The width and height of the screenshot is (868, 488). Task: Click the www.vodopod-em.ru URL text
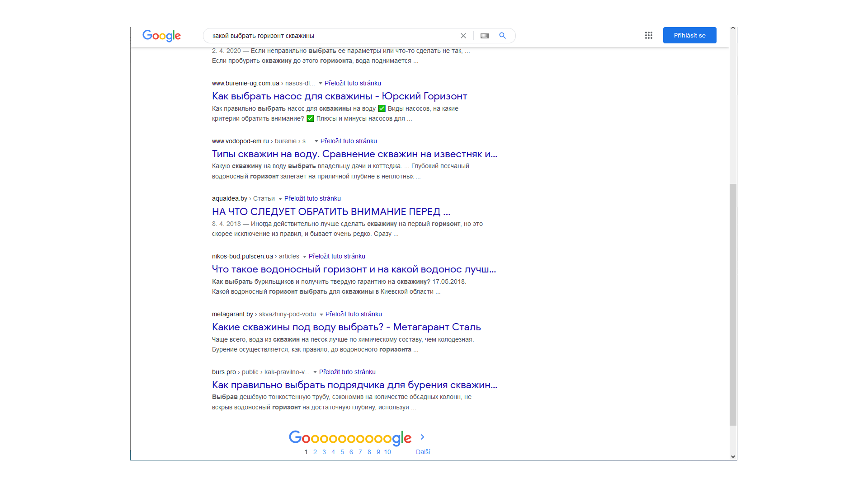(x=241, y=141)
